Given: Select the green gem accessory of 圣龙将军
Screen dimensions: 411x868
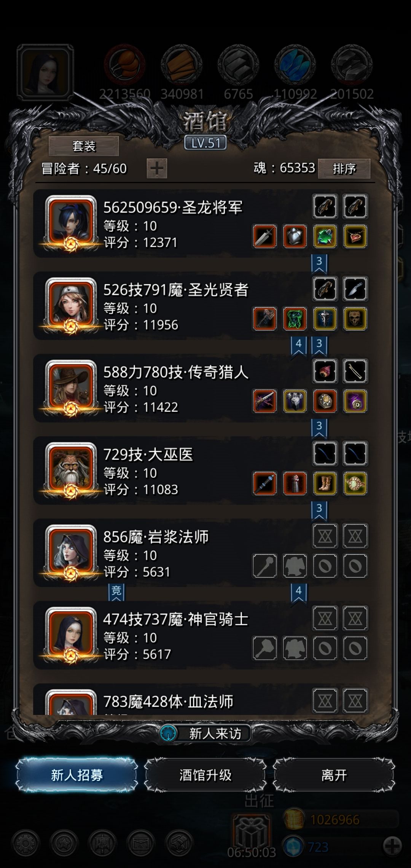Looking at the screenshot, I should tap(325, 236).
